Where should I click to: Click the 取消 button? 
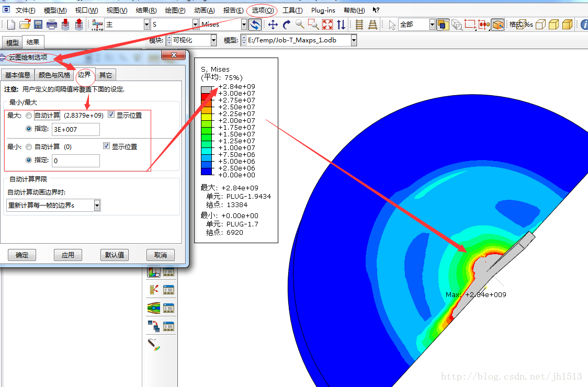[x=161, y=255]
